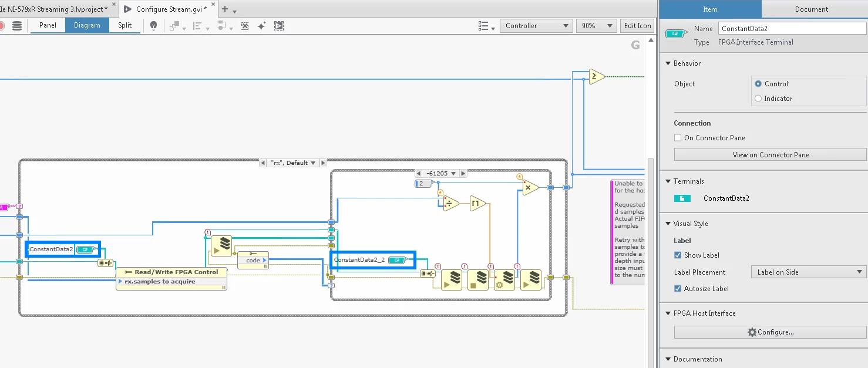
Task: Open the align objects tool
Action: coord(175,26)
